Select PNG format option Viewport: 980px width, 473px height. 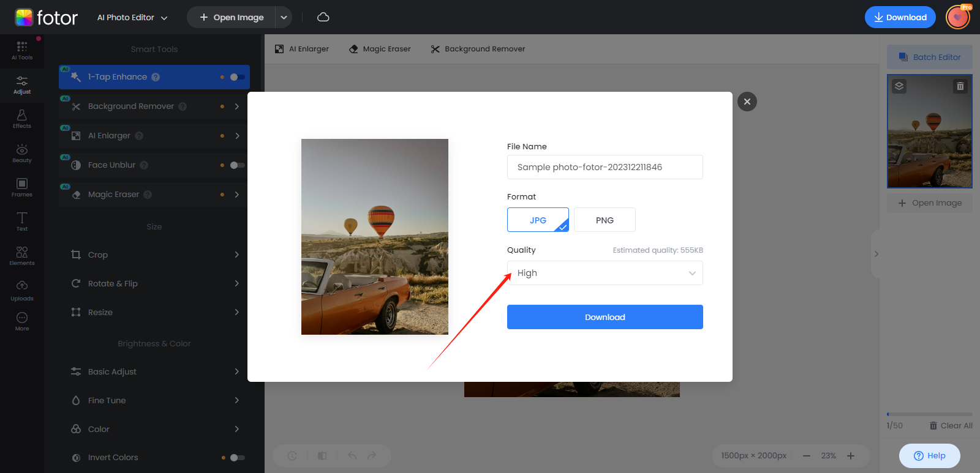605,220
